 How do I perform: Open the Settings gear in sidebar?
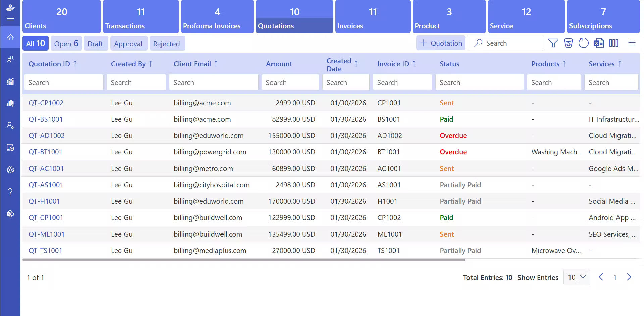(10, 170)
